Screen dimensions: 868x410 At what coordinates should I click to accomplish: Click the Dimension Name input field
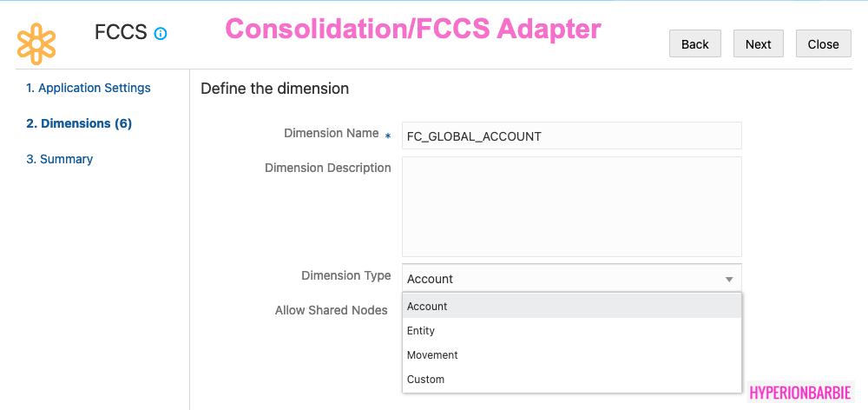coord(571,136)
